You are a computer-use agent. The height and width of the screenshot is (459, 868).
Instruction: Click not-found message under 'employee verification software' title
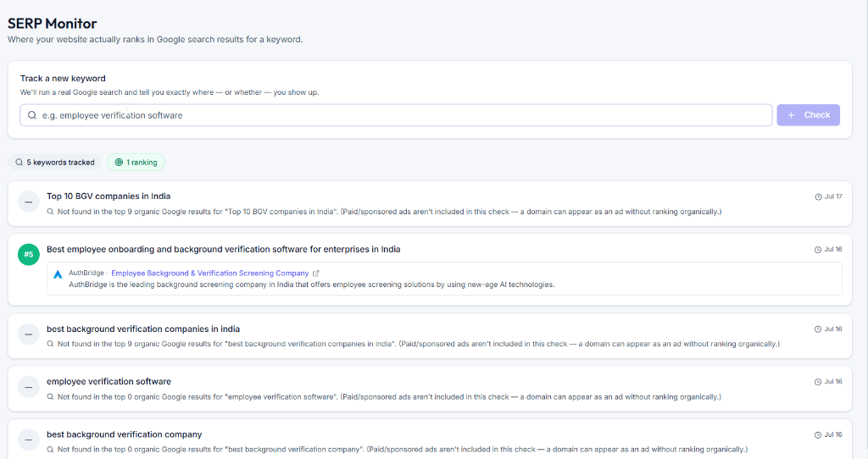click(x=389, y=397)
